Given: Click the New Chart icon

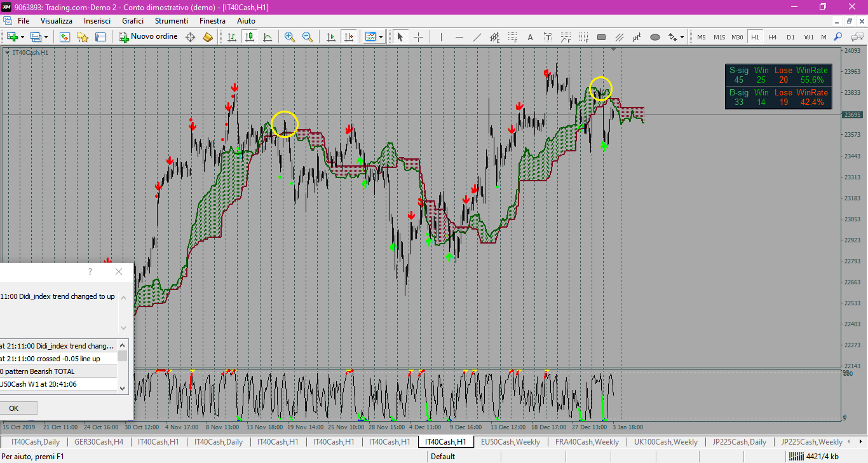Looking at the screenshot, I should 11,37.
